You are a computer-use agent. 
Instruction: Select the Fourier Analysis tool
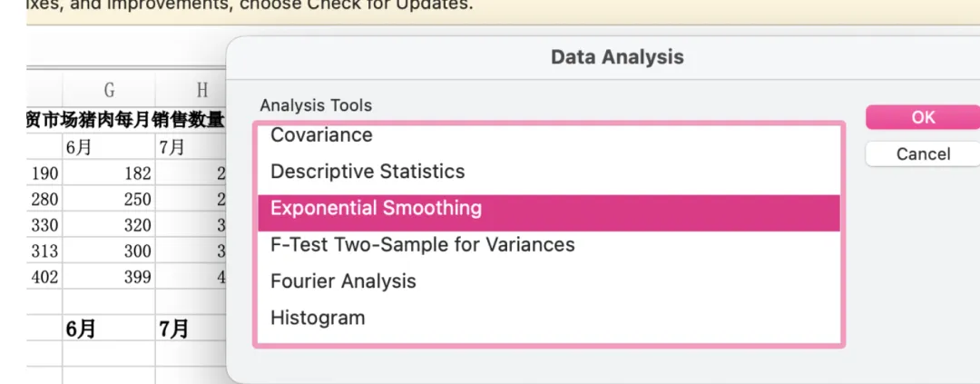[x=343, y=281]
